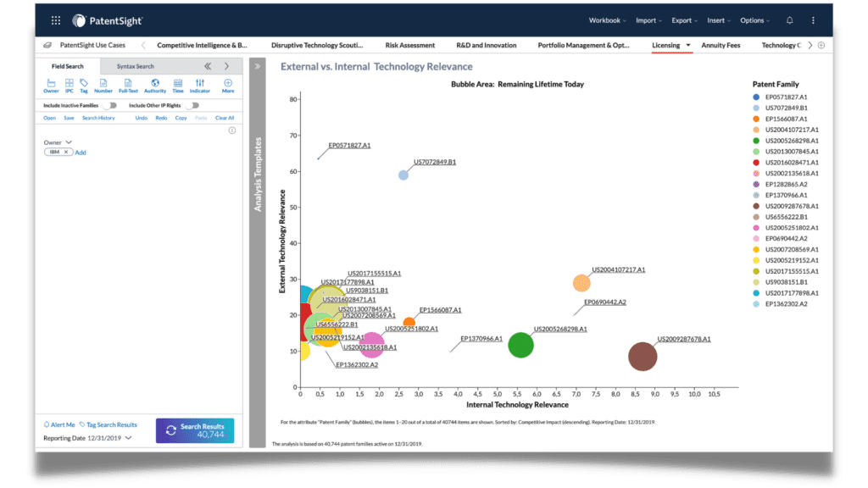Open the Insert menu
The width and height of the screenshot is (868, 488).
click(719, 20)
